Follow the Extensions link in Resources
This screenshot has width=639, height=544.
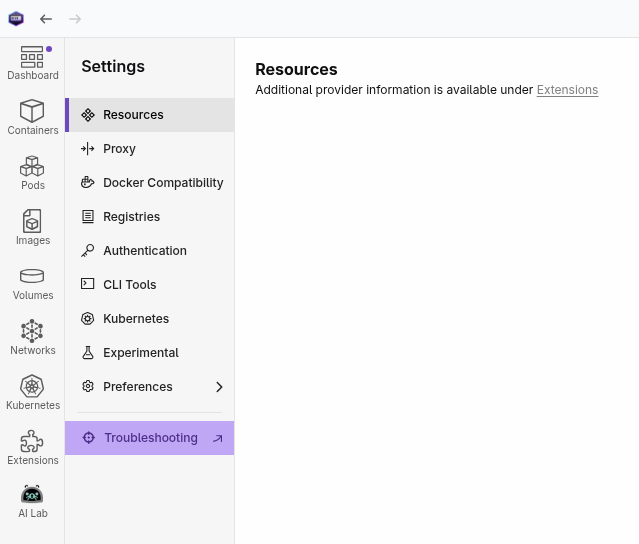[567, 90]
